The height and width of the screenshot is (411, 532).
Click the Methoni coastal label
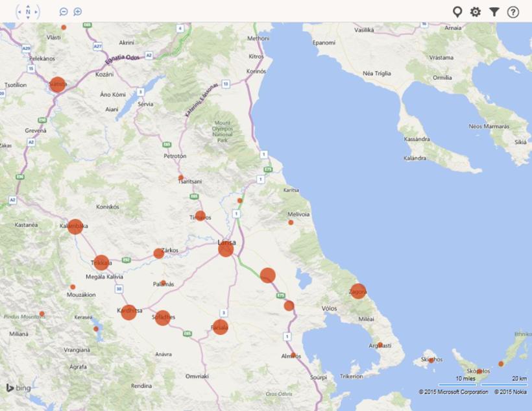(258, 38)
